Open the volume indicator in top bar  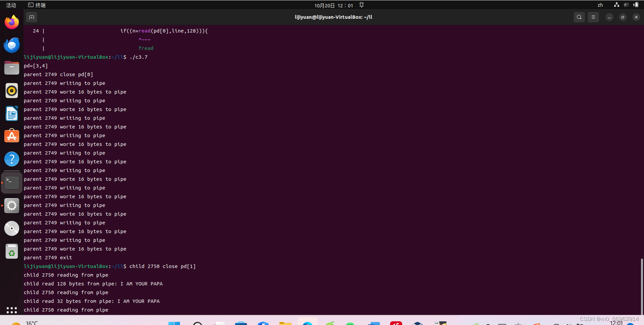pos(626,5)
